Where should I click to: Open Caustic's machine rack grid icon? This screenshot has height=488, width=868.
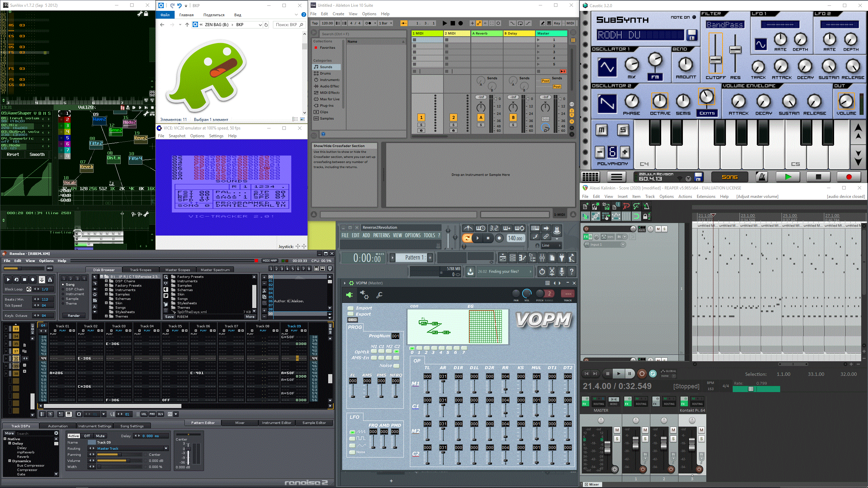590,177
